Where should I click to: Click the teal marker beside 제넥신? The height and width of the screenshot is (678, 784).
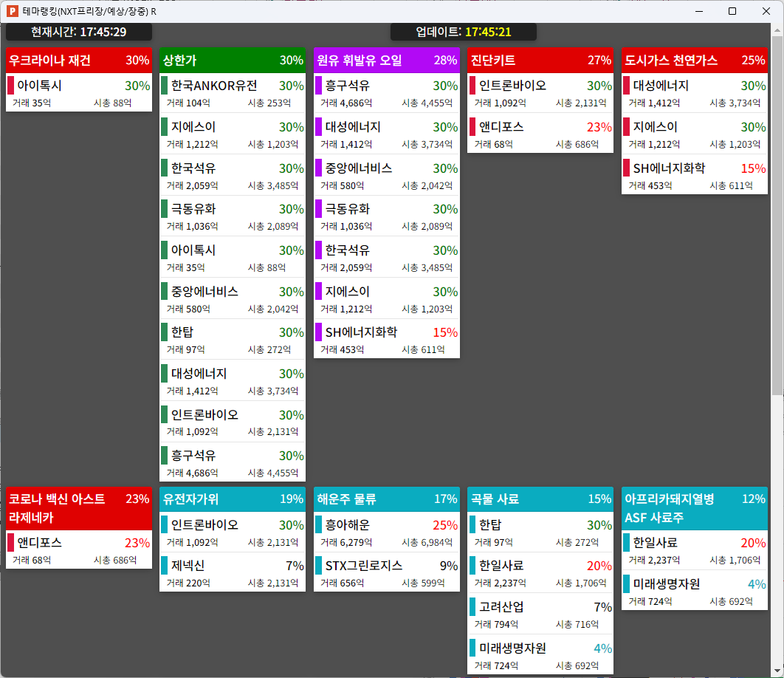(x=165, y=566)
